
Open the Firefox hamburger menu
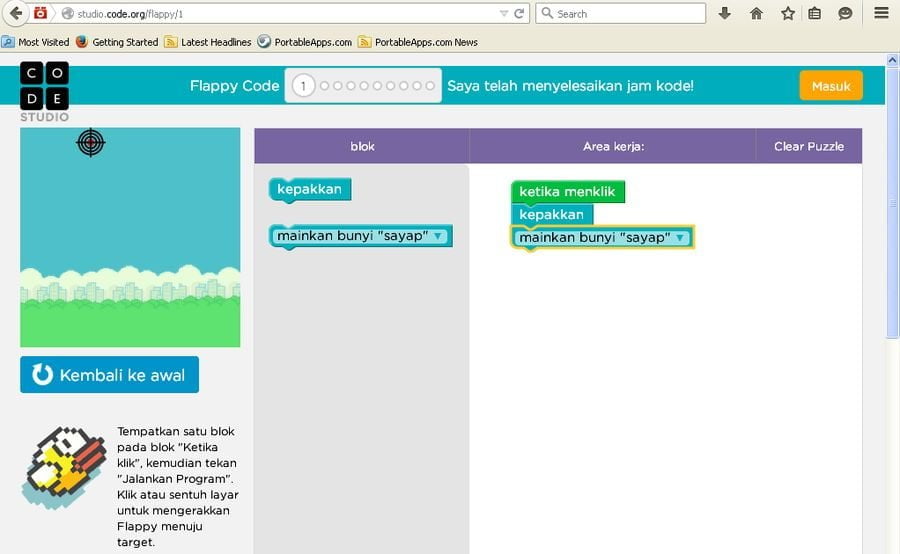(x=880, y=14)
